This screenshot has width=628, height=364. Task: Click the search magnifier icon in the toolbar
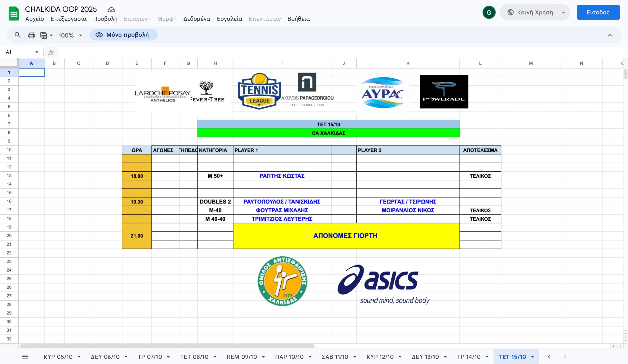click(17, 35)
